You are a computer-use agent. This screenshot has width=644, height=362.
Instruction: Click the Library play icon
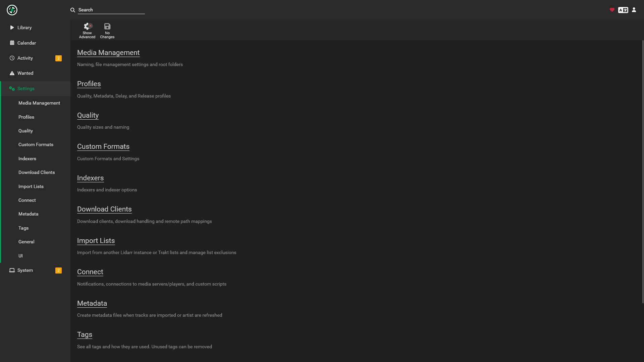[x=12, y=27]
